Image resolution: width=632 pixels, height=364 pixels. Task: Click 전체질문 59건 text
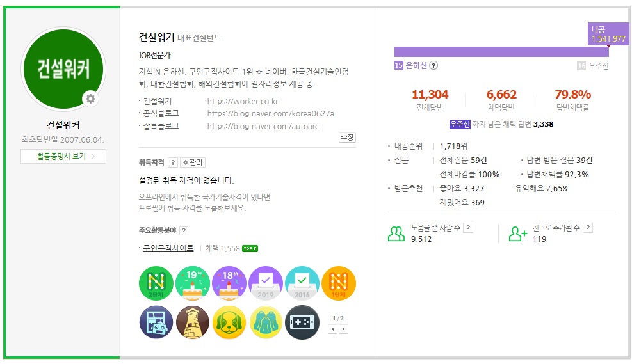coord(463,161)
